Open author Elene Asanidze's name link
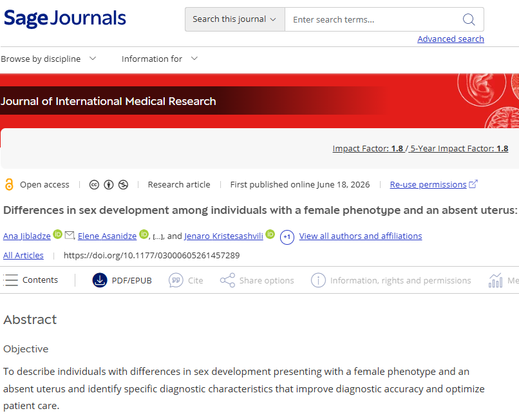Image resolution: width=519 pixels, height=420 pixels. tap(108, 236)
